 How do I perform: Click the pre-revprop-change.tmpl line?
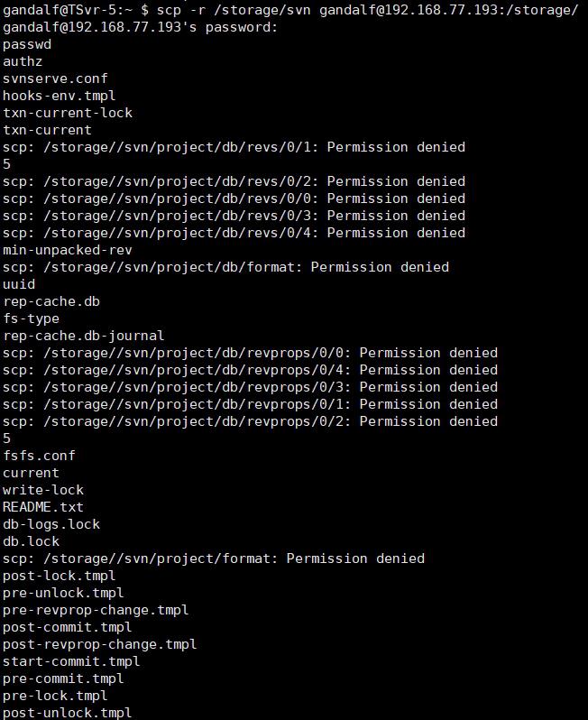(96, 610)
